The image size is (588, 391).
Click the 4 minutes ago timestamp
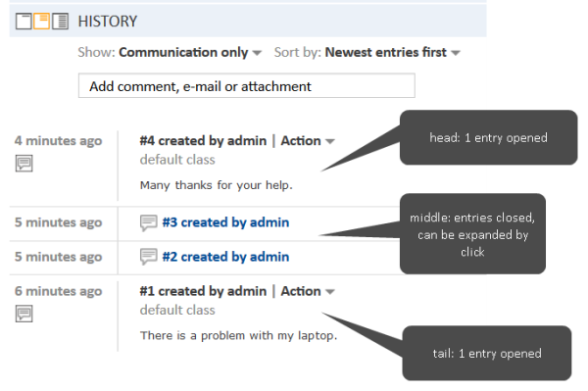pyautogui.click(x=59, y=141)
